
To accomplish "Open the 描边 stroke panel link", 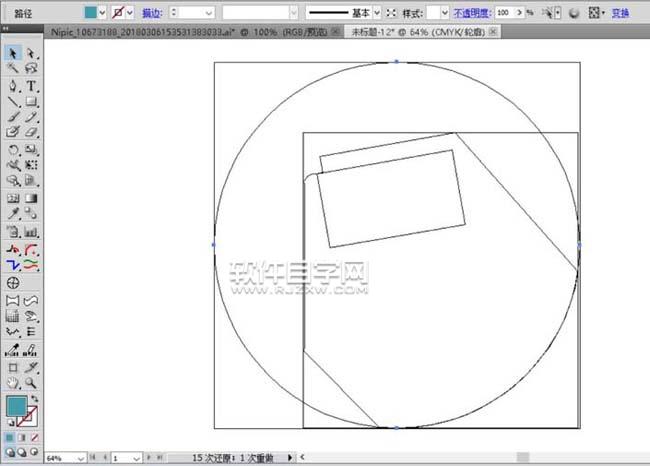I will point(151,13).
